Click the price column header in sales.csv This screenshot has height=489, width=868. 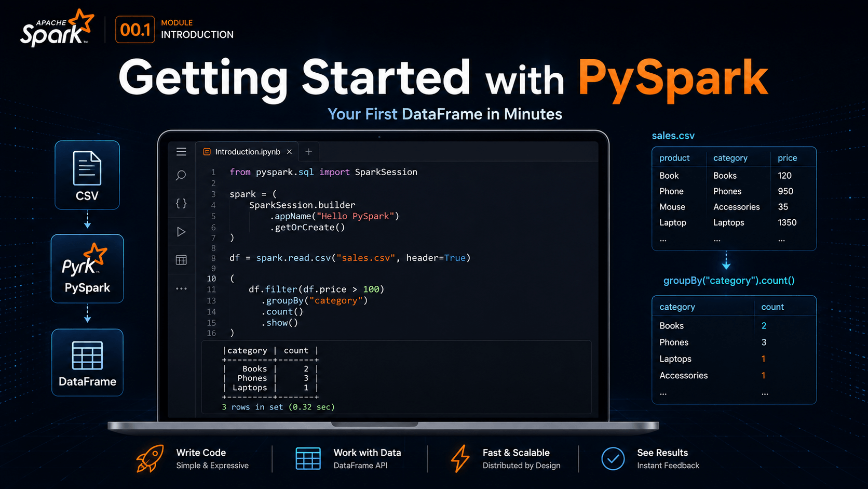787,158
